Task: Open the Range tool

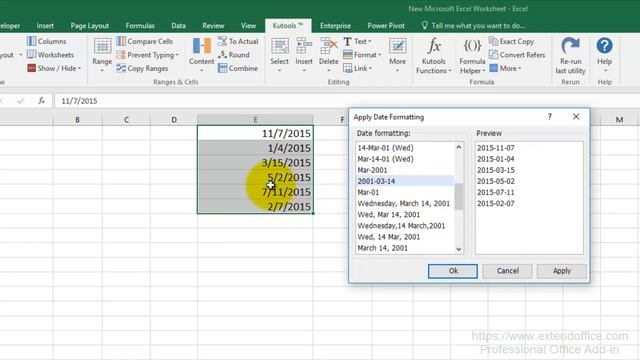Action: point(102,55)
